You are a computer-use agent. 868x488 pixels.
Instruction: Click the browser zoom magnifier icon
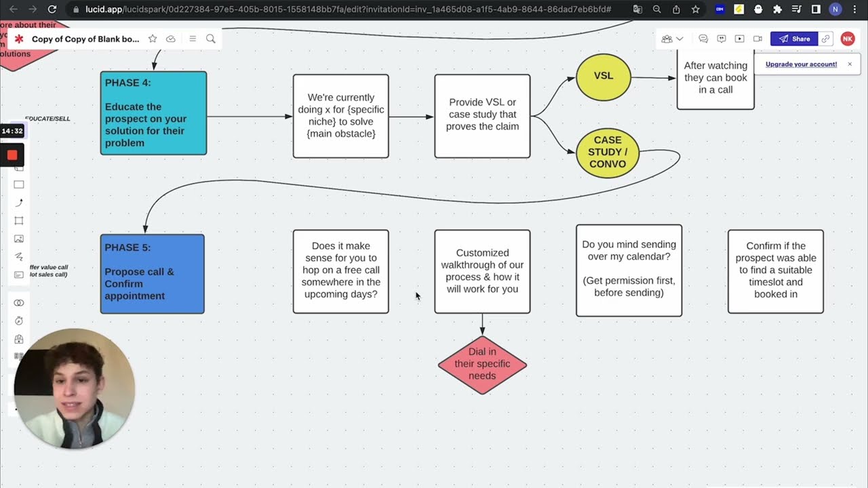click(656, 9)
